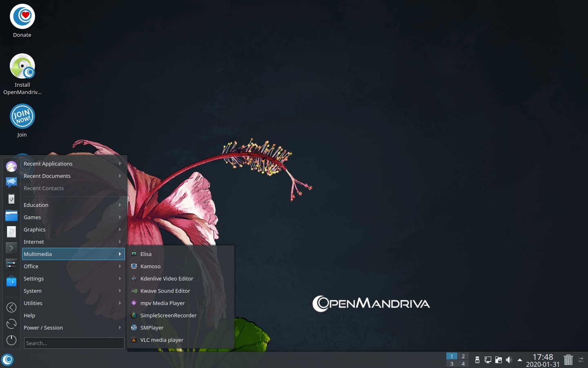588x368 pixels.
Task: Open the Install OpenMandriva desktop icon
Action: pyautogui.click(x=22, y=67)
